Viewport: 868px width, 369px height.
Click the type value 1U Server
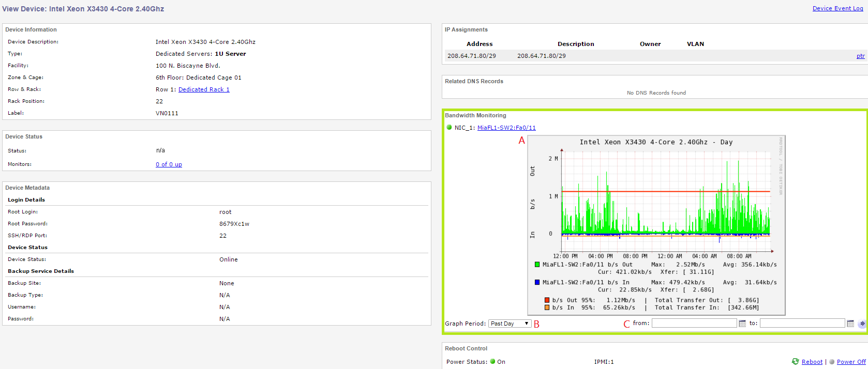230,54
